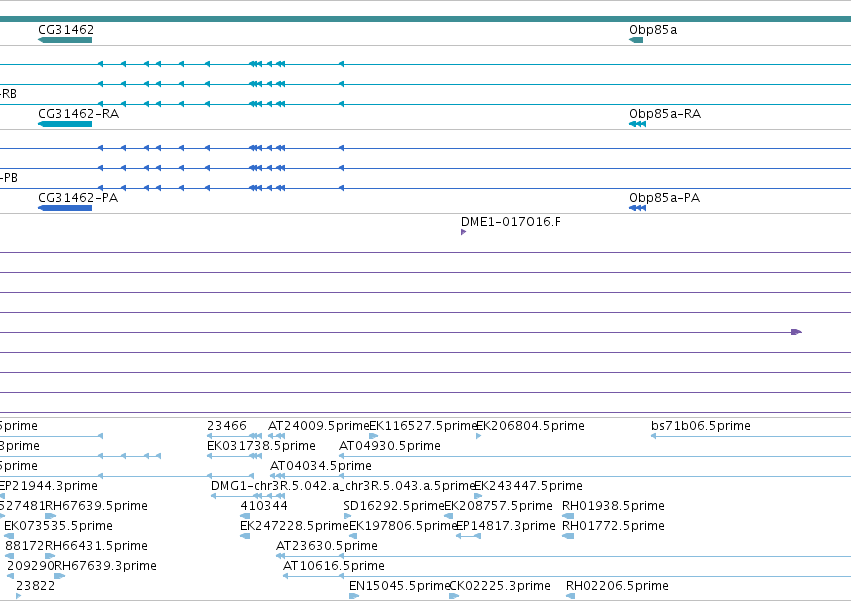Click the thick blue bar beneath CG31462-PA
The image size is (851, 601).
pyautogui.click(x=65, y=208)
